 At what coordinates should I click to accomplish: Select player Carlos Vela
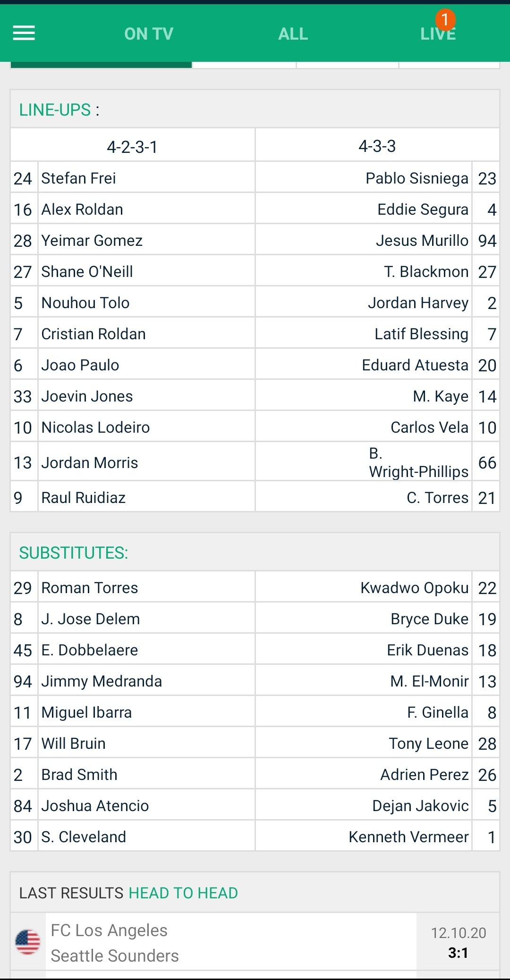pyautogui.click(x=429, y=427)
